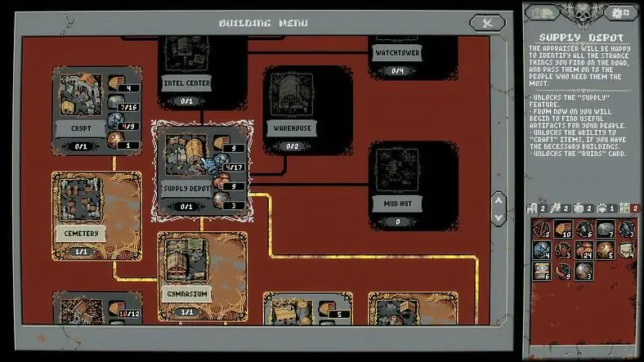Viewport: 644px width, 362px height.
Task: Click the building stat icon in stats bar
Action: (532, 208)
